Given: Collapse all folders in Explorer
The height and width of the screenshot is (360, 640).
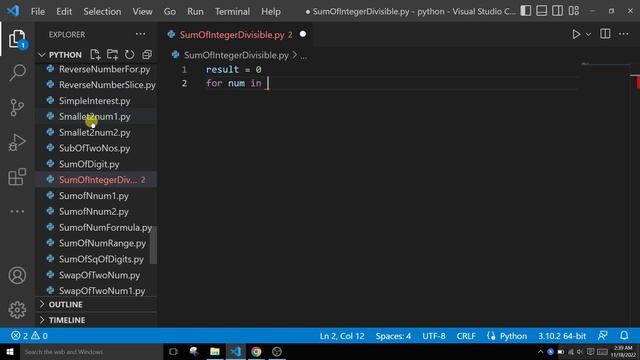Looking at the screenshot, I should tap(147, 54).
